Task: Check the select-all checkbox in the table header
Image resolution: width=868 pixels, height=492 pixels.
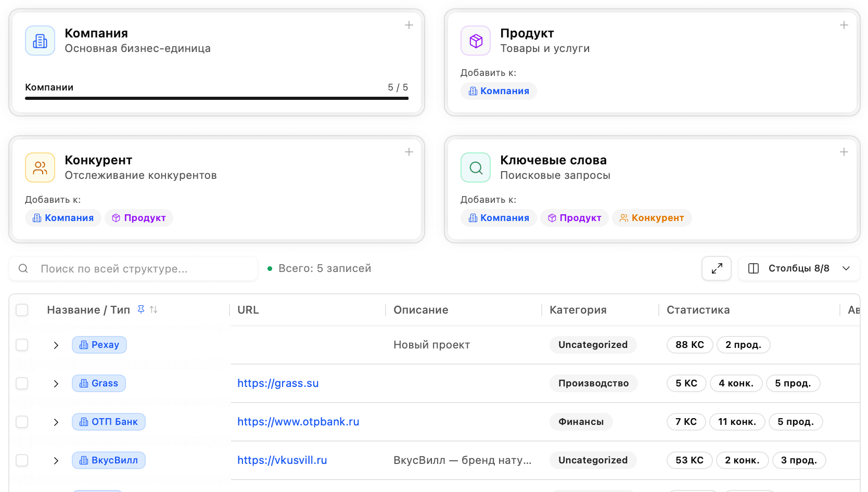Action: pos(22,309)
